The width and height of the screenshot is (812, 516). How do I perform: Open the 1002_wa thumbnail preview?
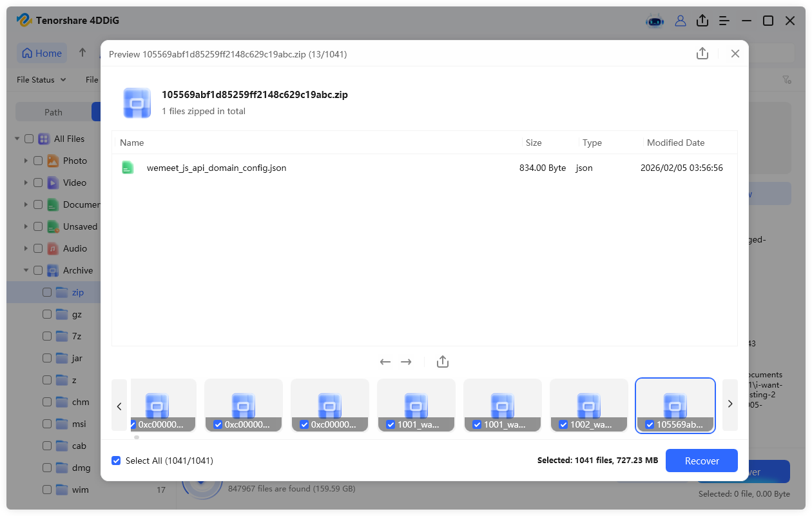coord(589,404)
